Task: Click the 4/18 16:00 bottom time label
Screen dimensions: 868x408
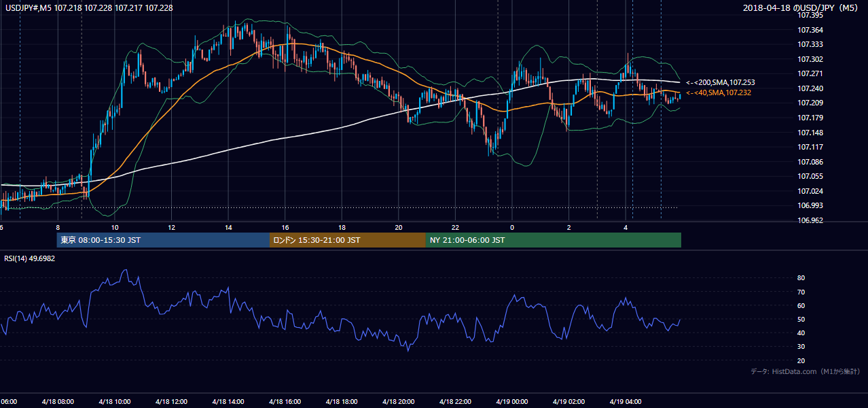Action: 284,402
